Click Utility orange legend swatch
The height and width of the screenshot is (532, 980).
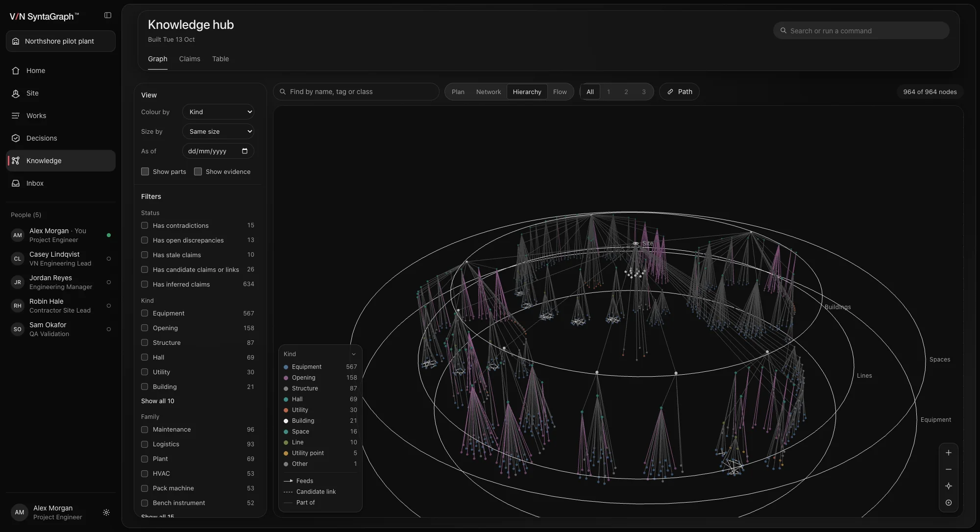tap(286, 410)
